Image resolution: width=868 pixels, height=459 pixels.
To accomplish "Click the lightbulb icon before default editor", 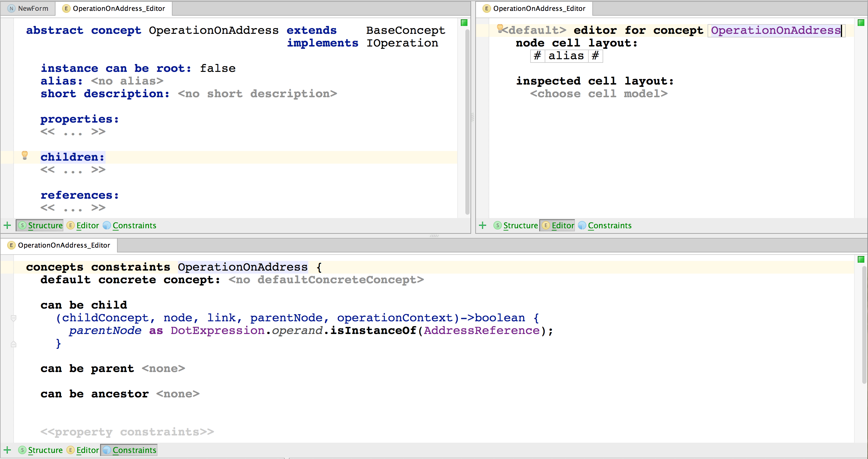I will (500, 28).
